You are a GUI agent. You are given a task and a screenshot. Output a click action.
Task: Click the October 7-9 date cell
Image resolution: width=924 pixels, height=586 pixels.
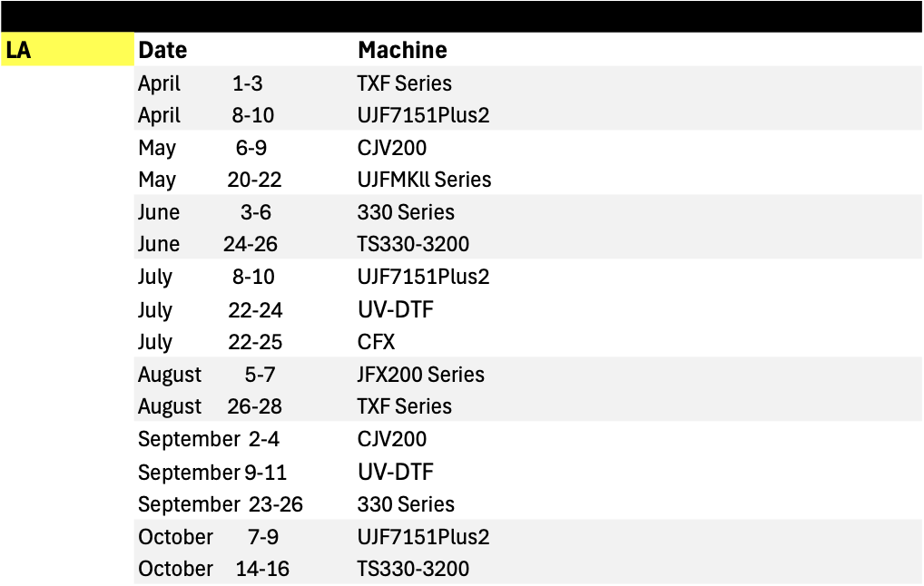tap(209, 536)
